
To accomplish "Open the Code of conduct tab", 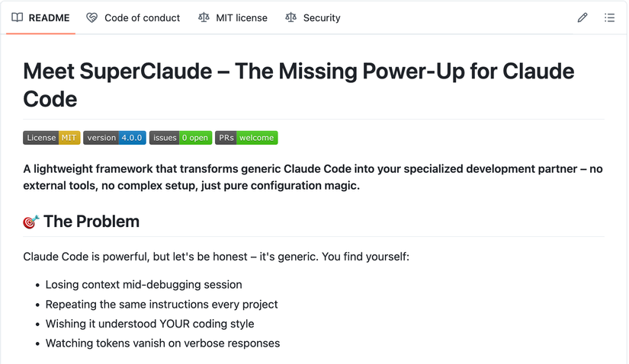I will point(142,18).
